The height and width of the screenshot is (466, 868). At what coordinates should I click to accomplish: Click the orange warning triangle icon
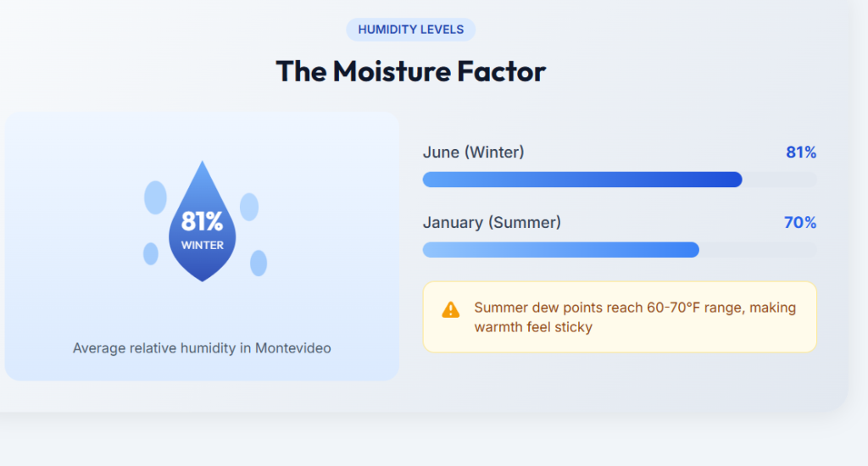click(x=451, y=310)
